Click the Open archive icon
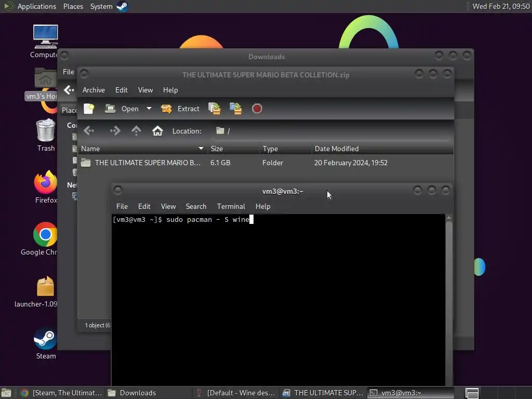 [x=110, y=109]
